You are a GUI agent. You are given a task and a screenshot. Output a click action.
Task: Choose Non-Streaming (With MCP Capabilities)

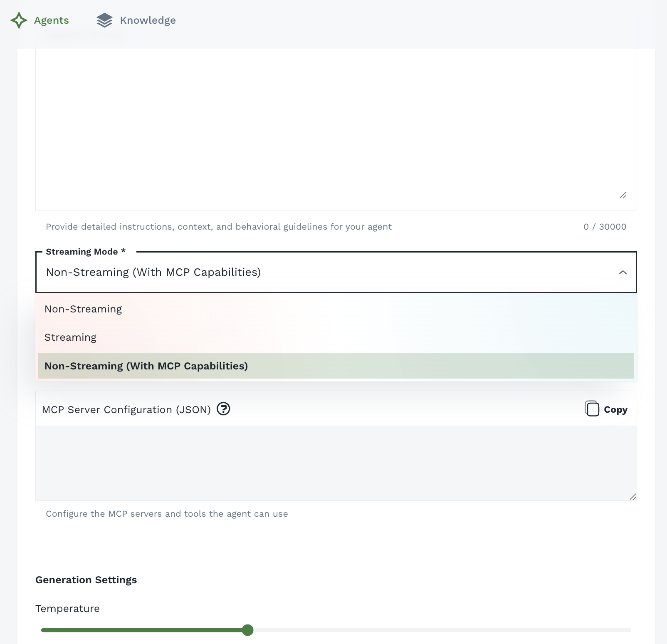point(146,366)
